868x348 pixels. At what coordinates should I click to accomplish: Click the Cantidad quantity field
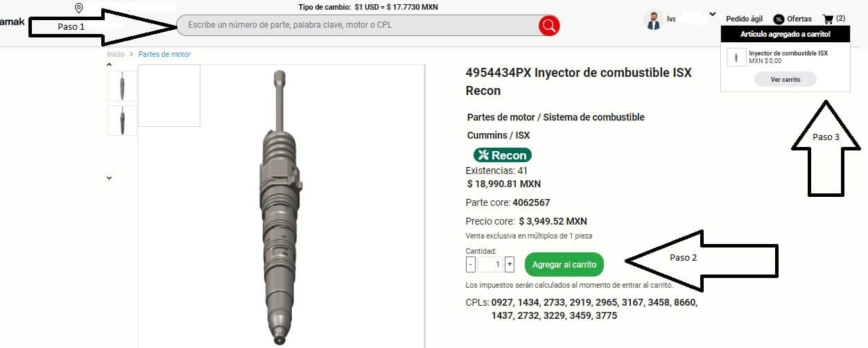click(490, 264)
